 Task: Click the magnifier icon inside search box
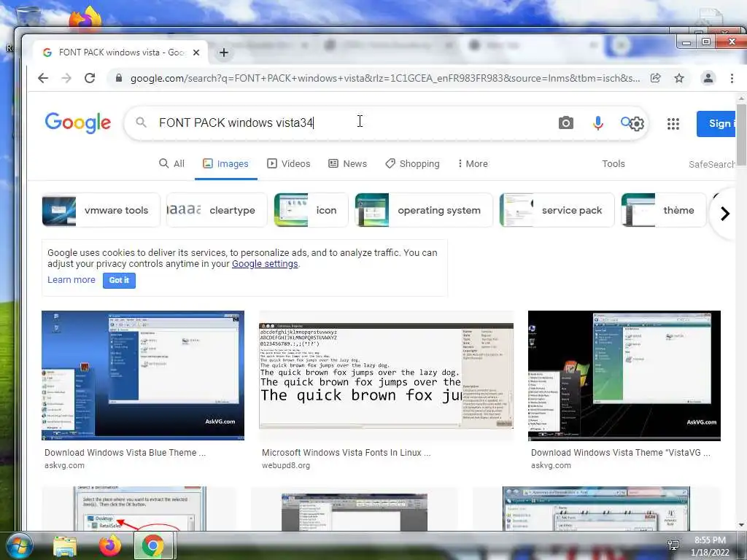141,122
